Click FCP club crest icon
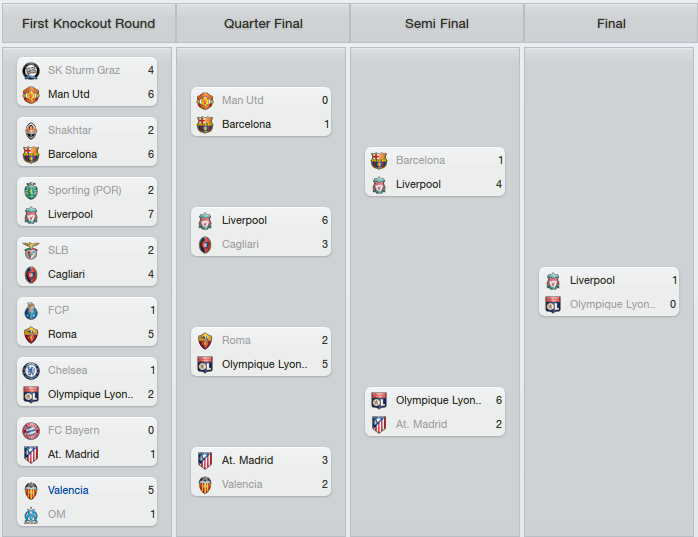 (x=31, y=311)
